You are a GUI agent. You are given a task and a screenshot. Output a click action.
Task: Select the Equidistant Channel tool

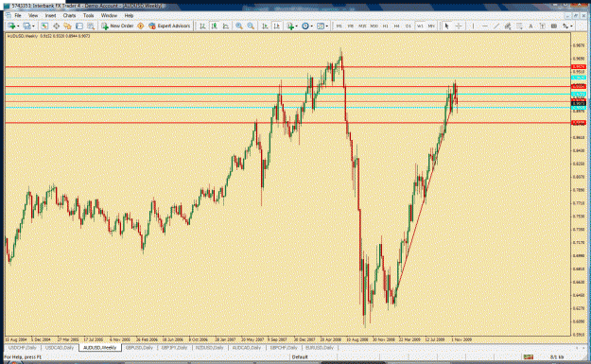pyautogui.click(x=508, y=26)
